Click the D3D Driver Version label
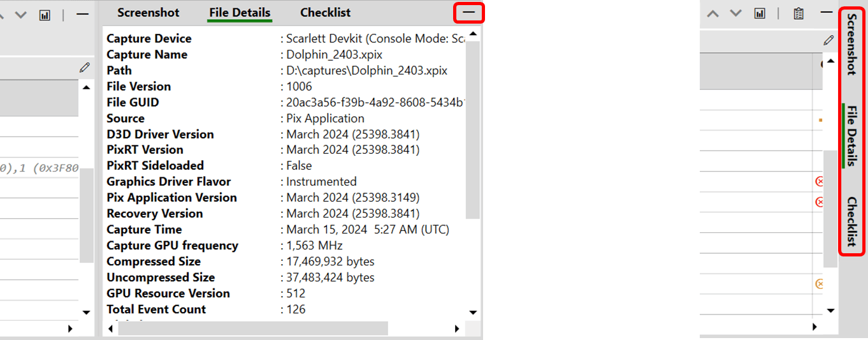Viewport: 868px width, 340px height. pos(160,135)
